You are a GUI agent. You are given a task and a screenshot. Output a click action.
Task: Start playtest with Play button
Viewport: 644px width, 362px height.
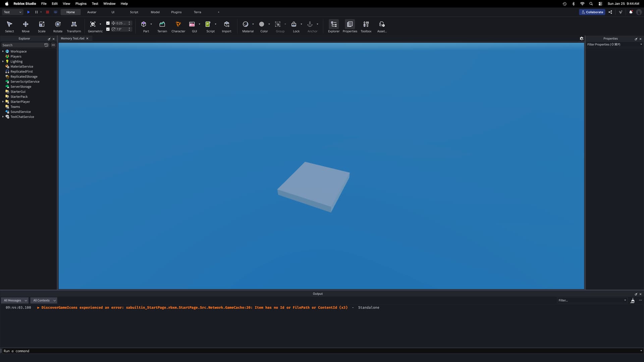(x=29, y=12)
